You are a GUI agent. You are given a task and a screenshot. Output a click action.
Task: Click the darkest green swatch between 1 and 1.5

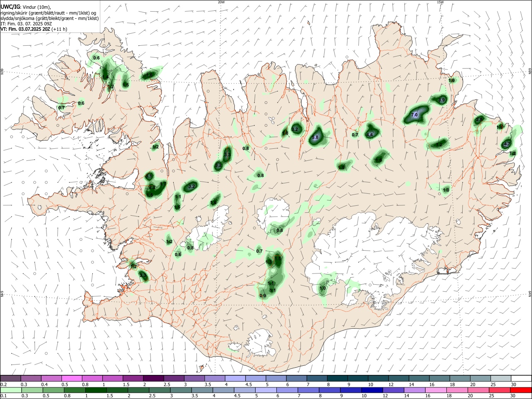tap(96, 390)
